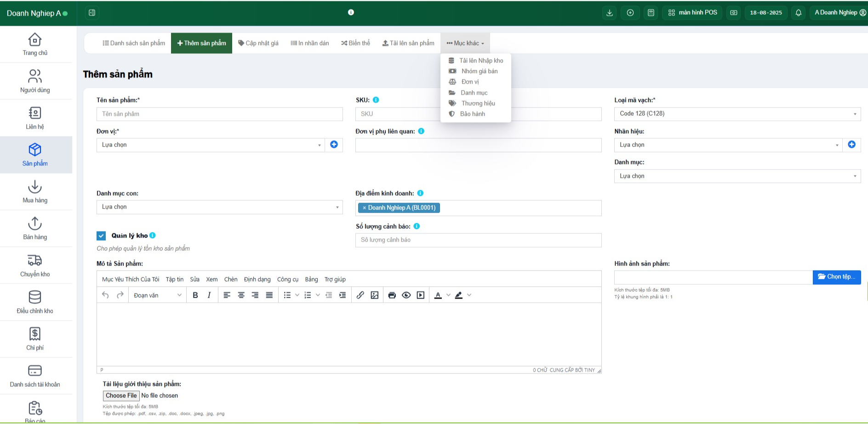Toggle align right in editor
The width and height of the screenshot is (868, 424).
pos(255,295)
